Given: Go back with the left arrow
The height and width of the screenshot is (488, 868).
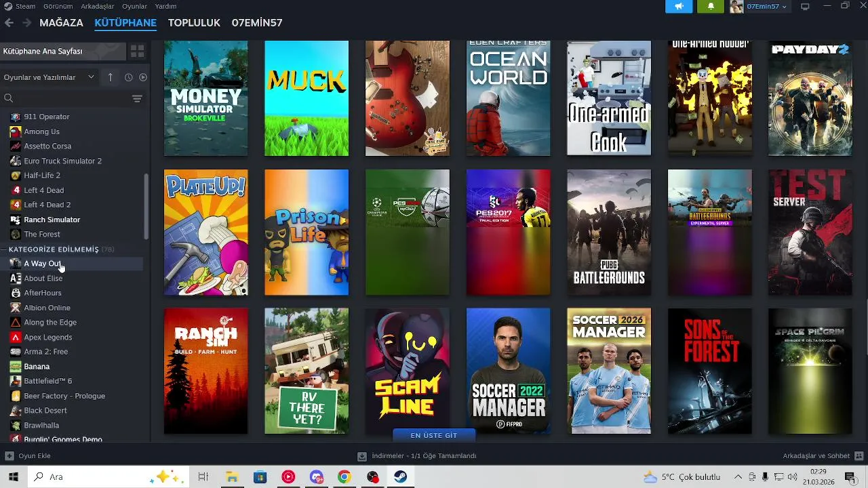Looking at the screenshot, I should tap(9, 22).
